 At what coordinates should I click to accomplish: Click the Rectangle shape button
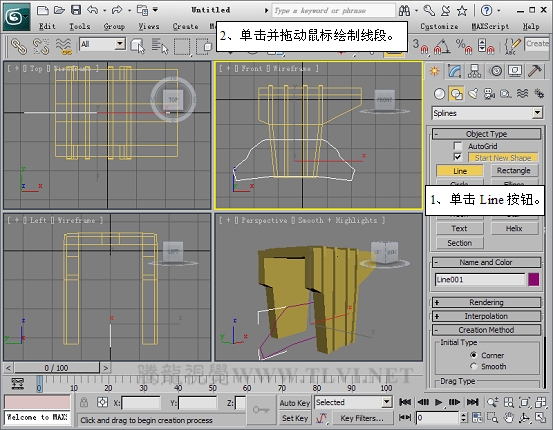pyautogui.click(x=514, y=171)
